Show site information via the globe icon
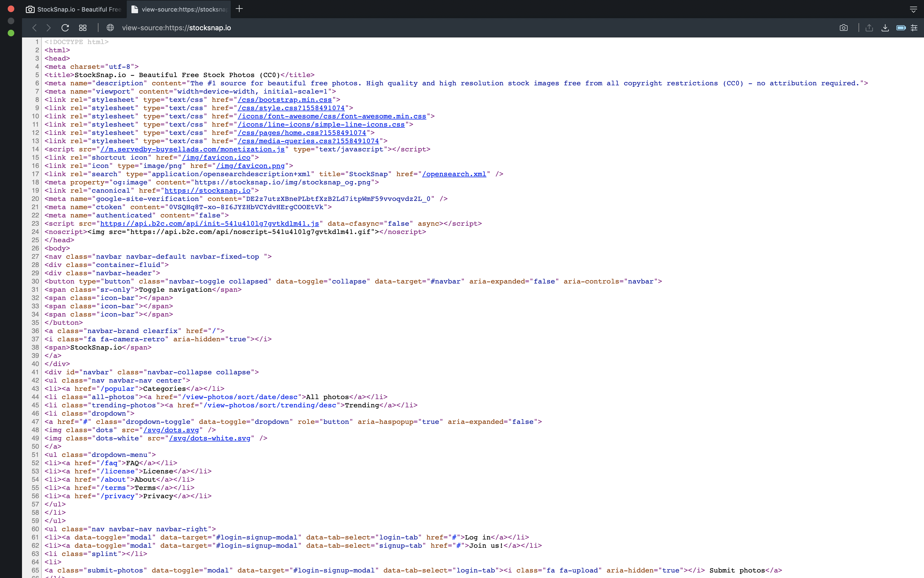924x578 pixels. click(110, 28)
